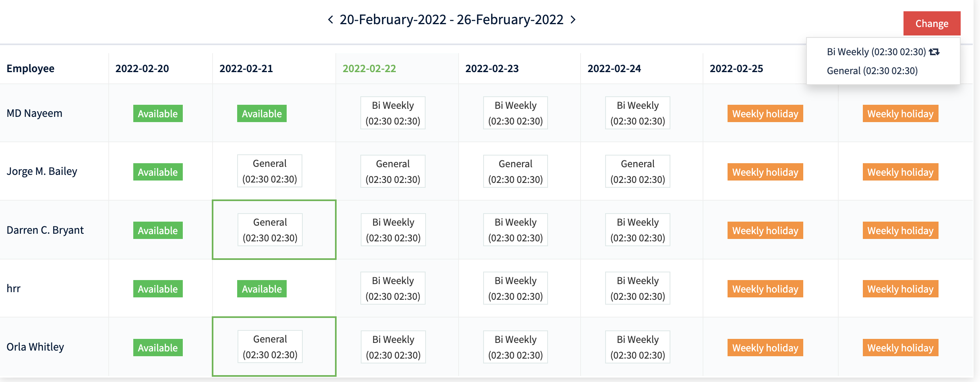
Task: Click Jorge M. Bailey's General shift on 2022-02-23
Action: tap(515, 171)
